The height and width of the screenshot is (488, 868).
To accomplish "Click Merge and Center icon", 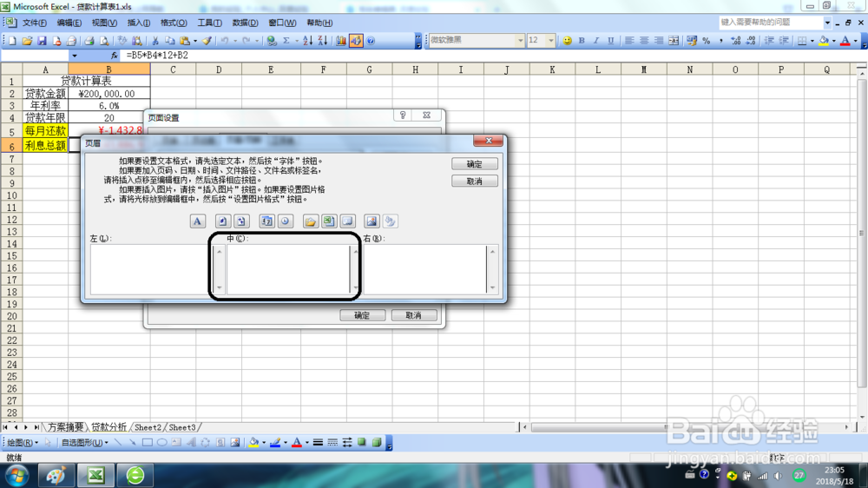I will point(674,41).
